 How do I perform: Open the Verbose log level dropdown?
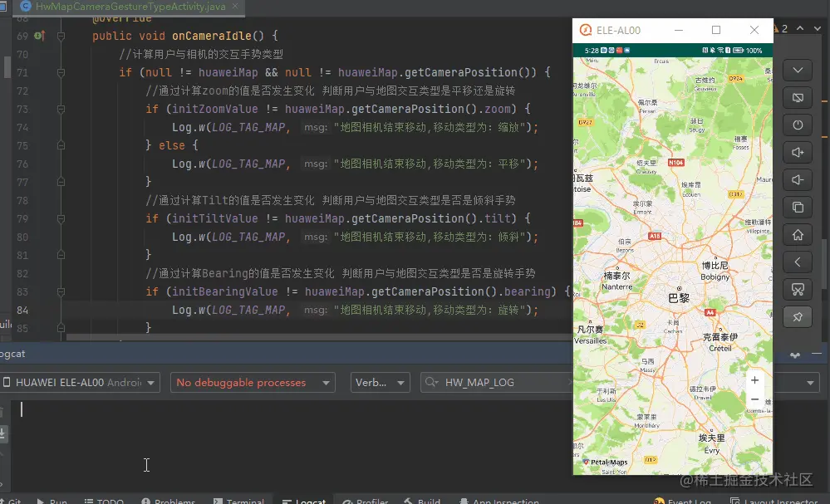pyautogui.click(x=380, y=383)
